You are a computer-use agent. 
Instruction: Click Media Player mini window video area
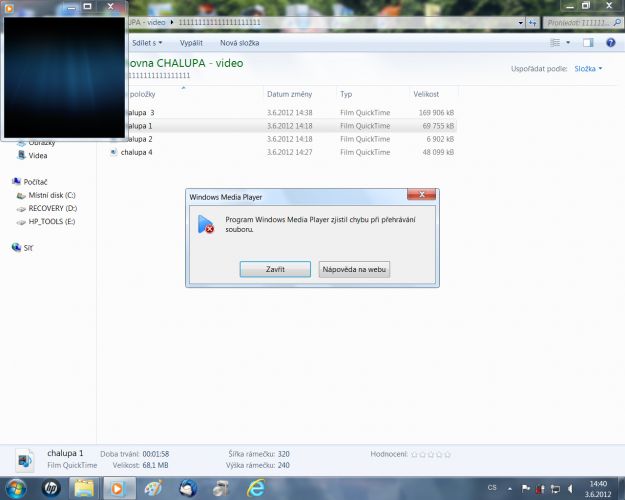tap(65, 78)
